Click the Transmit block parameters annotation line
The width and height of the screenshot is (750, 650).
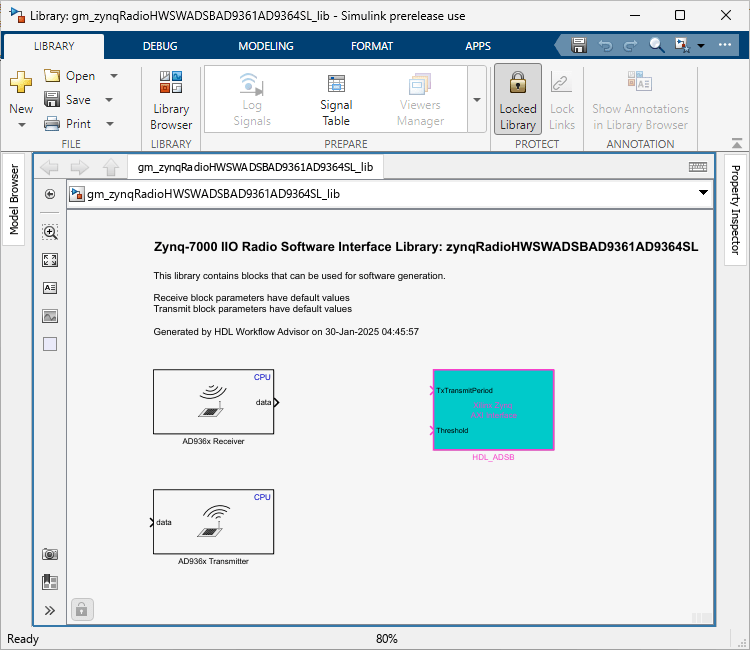pyautogui.click(x=253, y=309)
